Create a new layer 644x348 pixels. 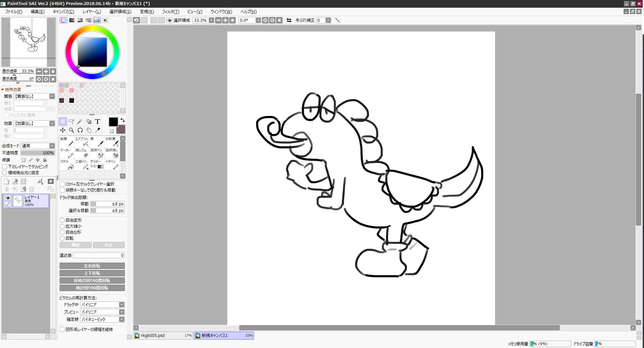[6, 182]
